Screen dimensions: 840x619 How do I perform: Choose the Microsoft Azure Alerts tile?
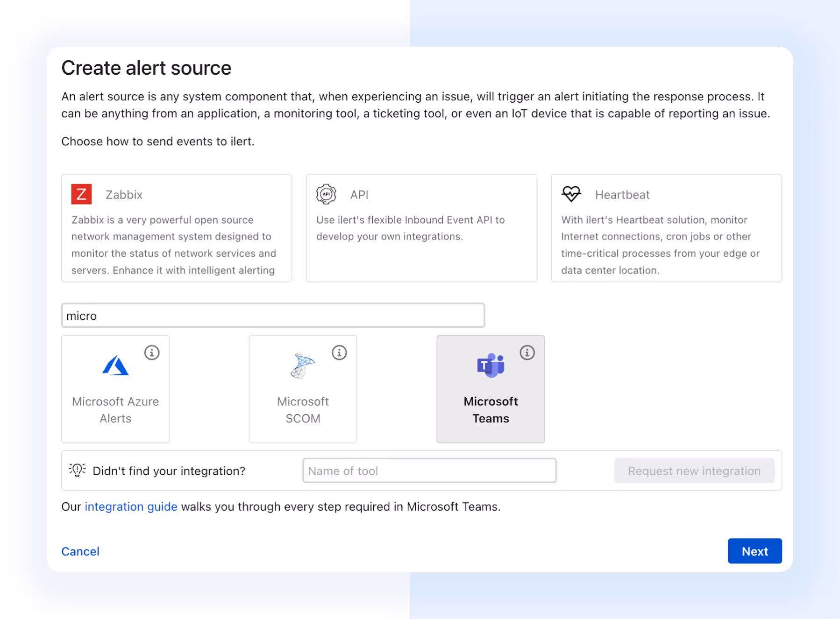pyautogui.click(x=115, y=389)
